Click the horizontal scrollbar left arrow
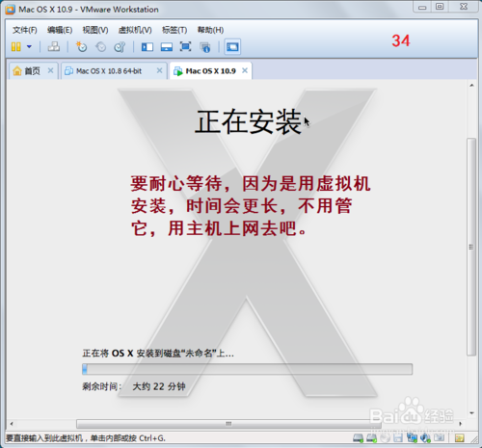This screenshot has height=448, width=482. coord(12,424)
